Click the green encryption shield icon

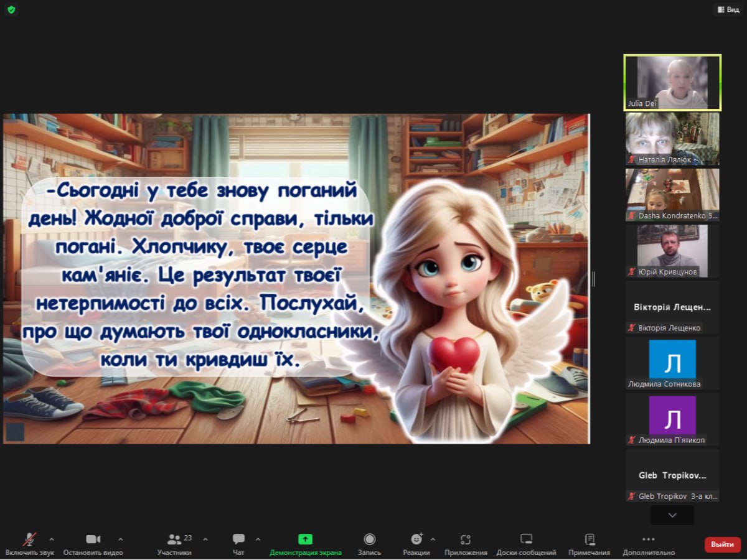click(11, 9)
